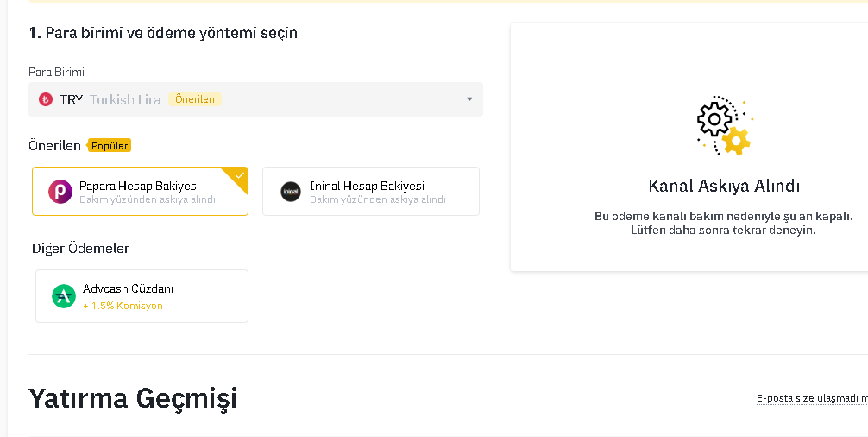The height and width of the screenshot is (437, 868).
Task: Click the Bakım yüzünden askıya alındı text under Ininal
Action: pos(378,200)
